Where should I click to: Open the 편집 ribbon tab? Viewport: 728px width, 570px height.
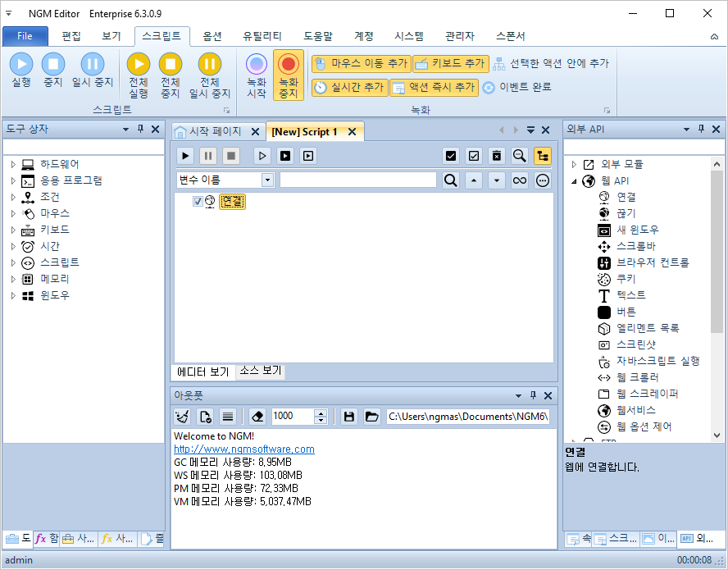click(x=71, y=36)
